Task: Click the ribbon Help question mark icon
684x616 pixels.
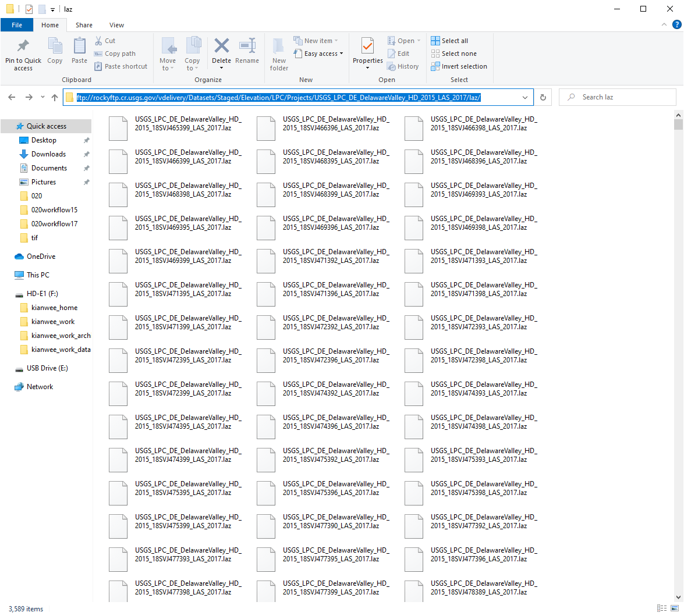Action: pos(676,25)
